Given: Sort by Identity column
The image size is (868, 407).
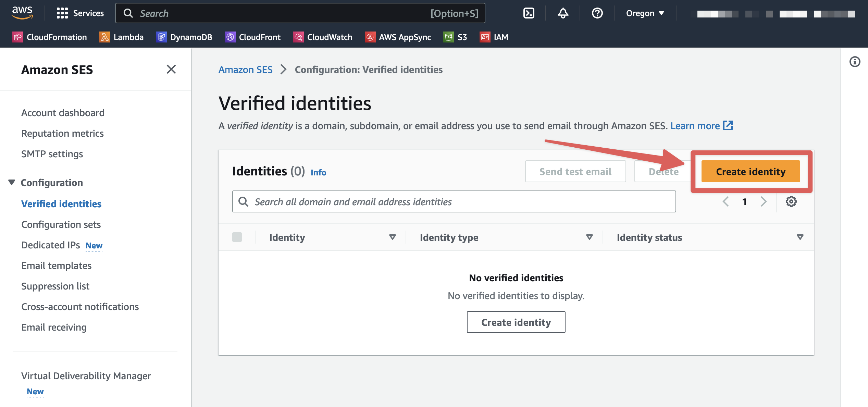Looking at the screenshot, I should click(393, 237).
